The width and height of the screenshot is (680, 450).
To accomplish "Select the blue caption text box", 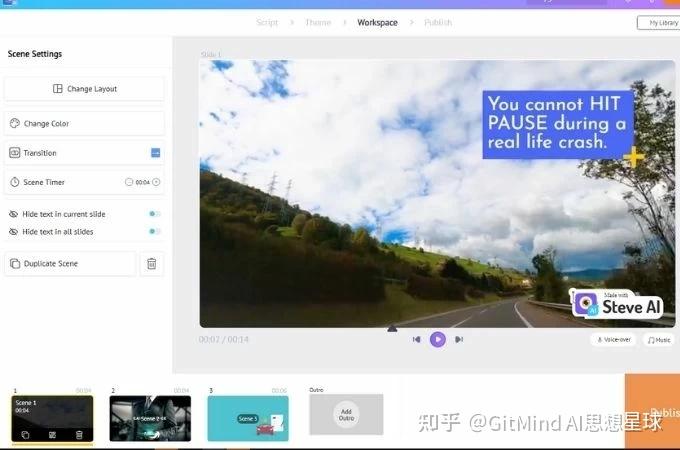I will point(558,124).
